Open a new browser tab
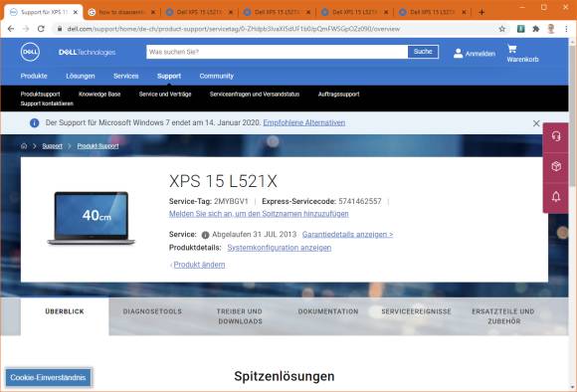577x392 pixels. tap(481, 12)
